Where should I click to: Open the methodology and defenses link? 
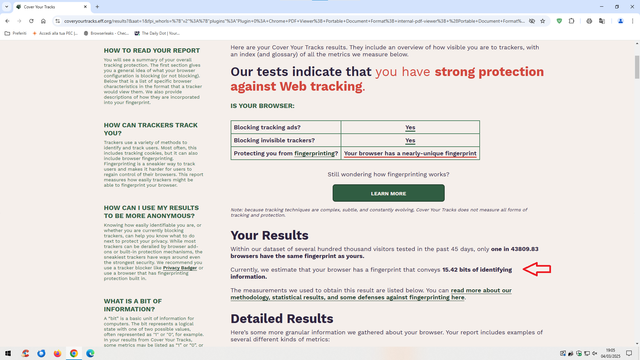tap(371, 294)
